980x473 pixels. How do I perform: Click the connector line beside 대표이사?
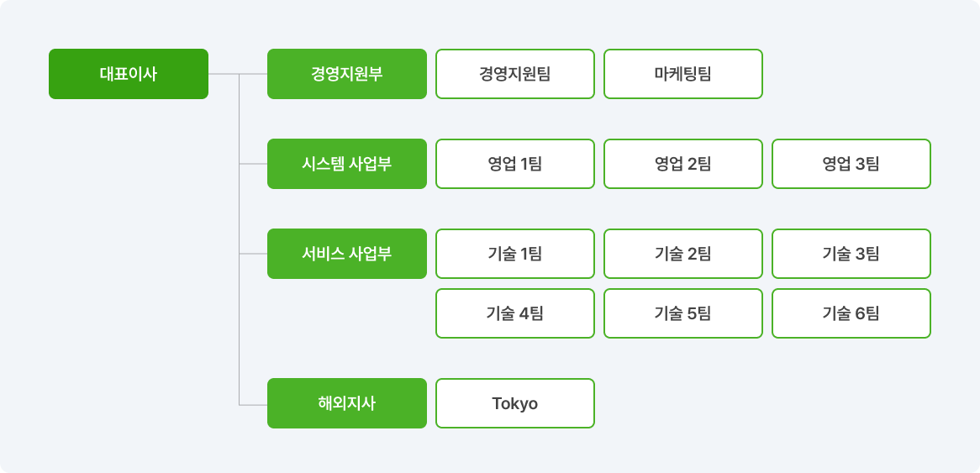point(224,74)
